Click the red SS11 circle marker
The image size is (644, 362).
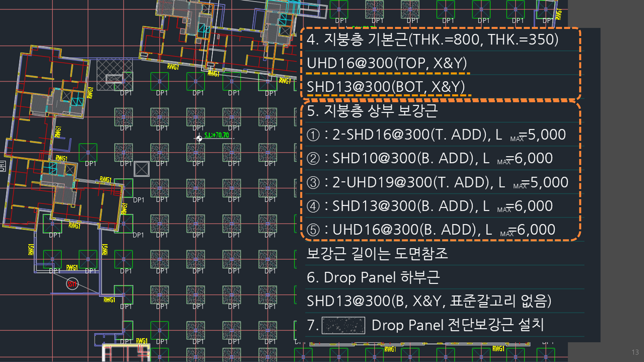pos(72,284)
